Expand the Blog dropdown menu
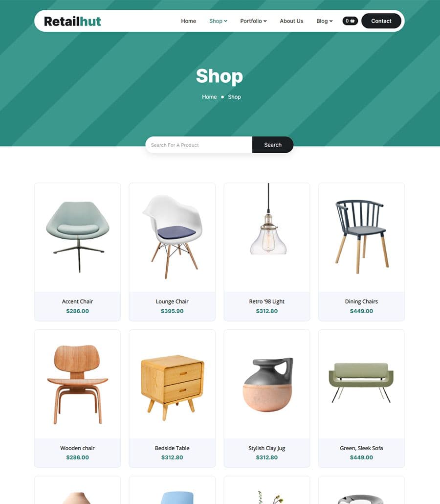440x504 pixels. [x=325, y=21]
